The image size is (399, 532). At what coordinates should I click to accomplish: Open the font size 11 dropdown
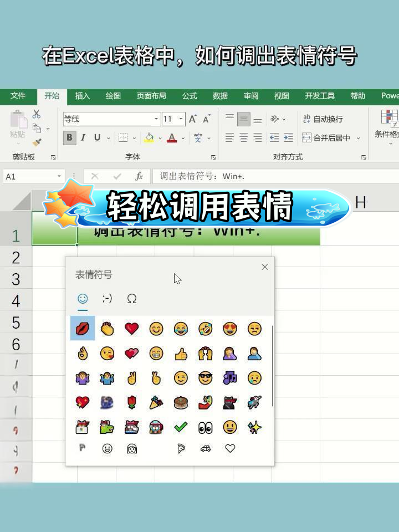coord(181,119)
